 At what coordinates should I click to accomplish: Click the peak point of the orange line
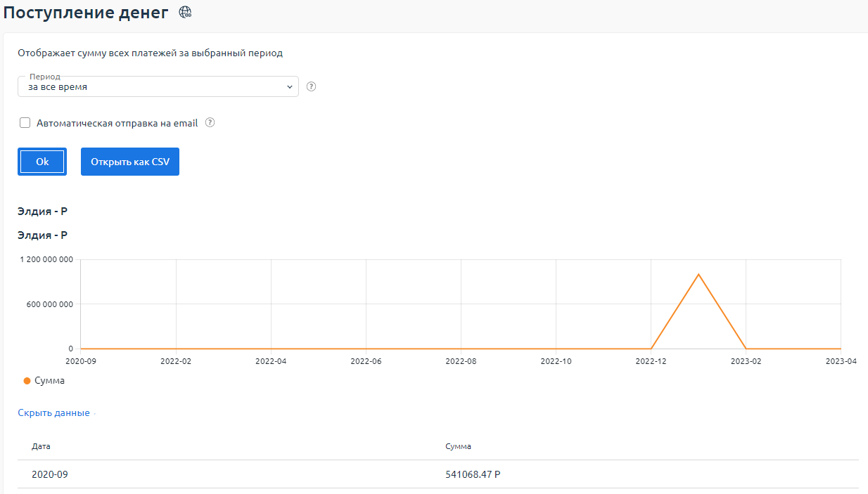[x=698, y=274]
